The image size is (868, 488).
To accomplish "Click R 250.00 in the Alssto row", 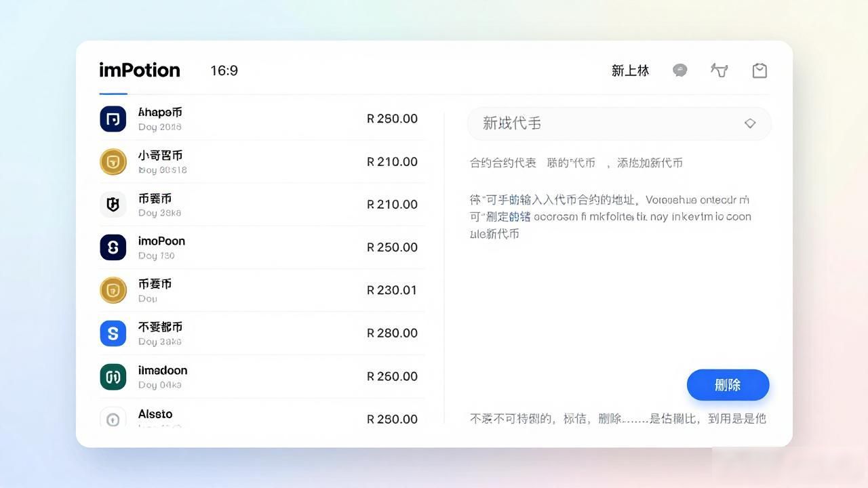I will (x=392, y=419).
